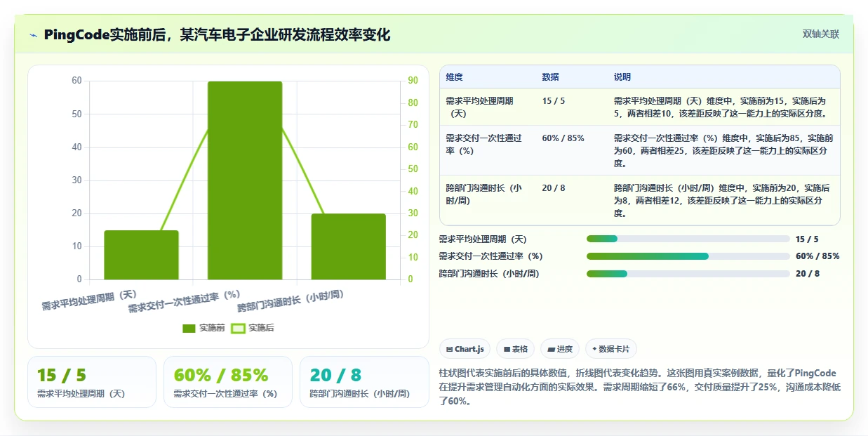Click the 跨部门沟通时长 bar in the chart
Screen dimensions: 868x436
click(x=349, y=246)
